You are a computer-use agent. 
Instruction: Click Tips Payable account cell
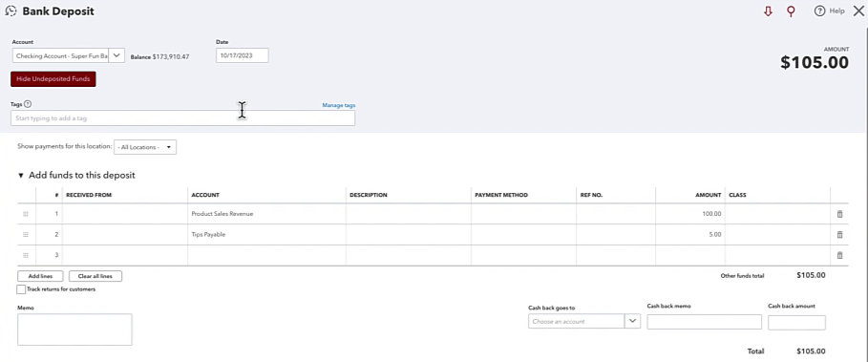tap(266, 235)
